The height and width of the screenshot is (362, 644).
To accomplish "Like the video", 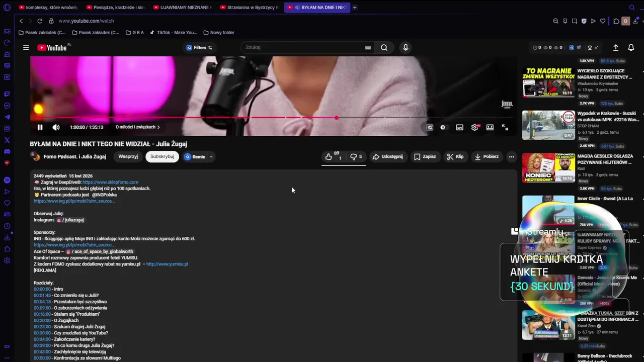I will tap(334, 156).
